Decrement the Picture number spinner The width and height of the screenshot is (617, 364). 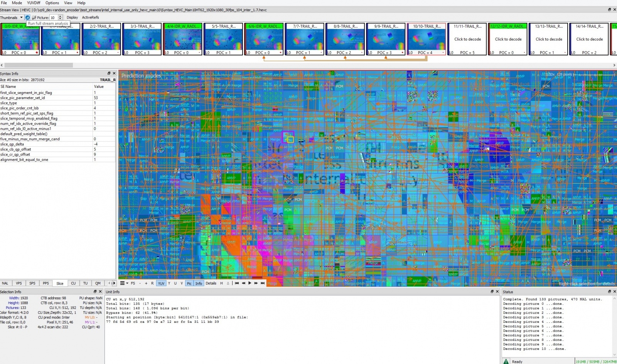(60, 18)
